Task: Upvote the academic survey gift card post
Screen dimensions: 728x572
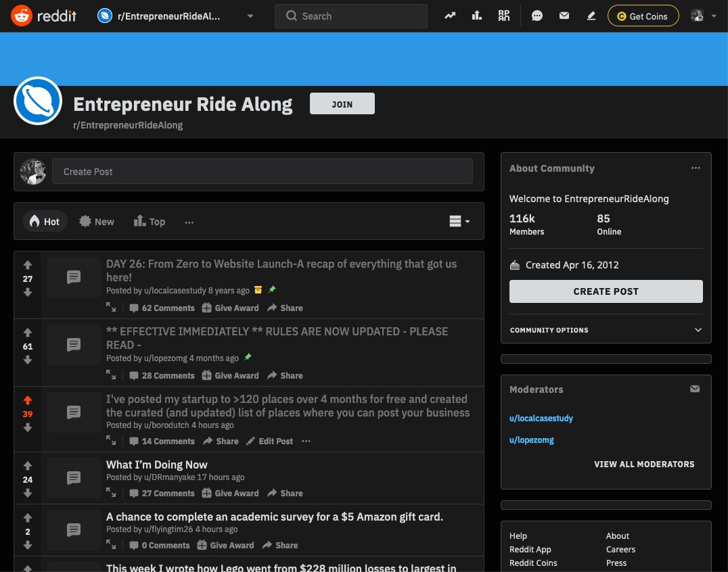Action: (28, 518)
